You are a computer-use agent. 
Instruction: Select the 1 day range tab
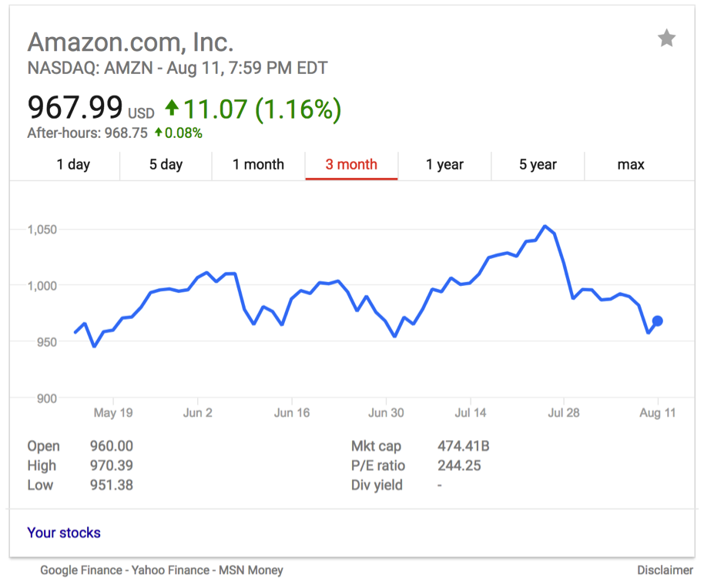pyautogui.click(x=73, y=164)
